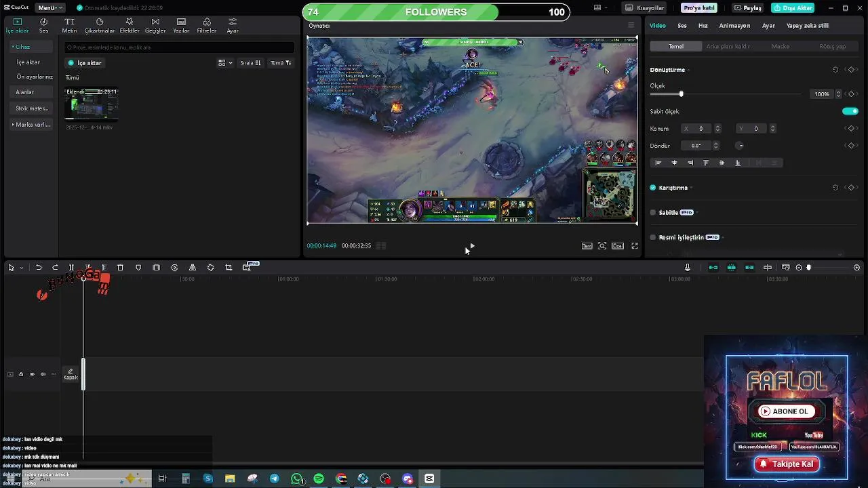868x488 pixels.
Task: Edit the Kapak cover button on timeline
Action: tap(71, 374)
